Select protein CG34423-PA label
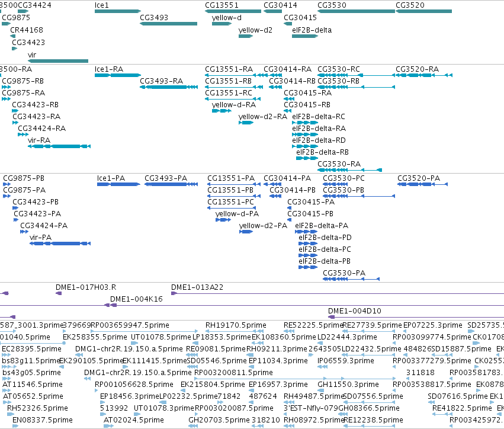This screenshot has height=429, width=504. click(37, 214)
